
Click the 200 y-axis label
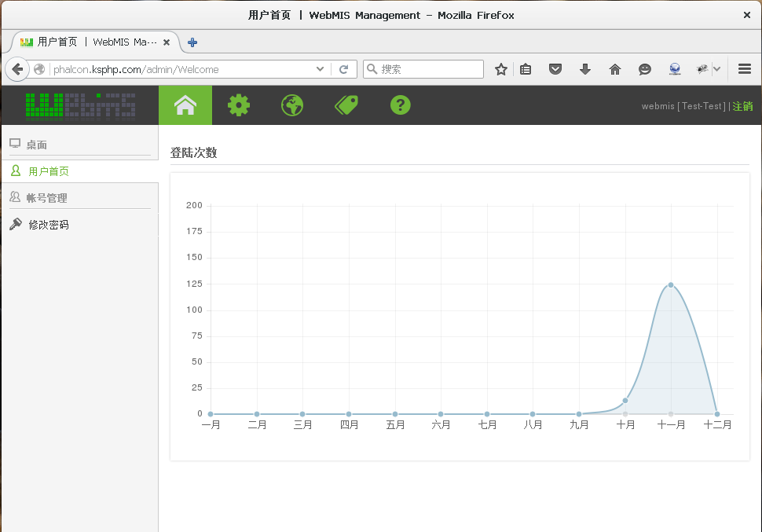(x=194, y=205)
